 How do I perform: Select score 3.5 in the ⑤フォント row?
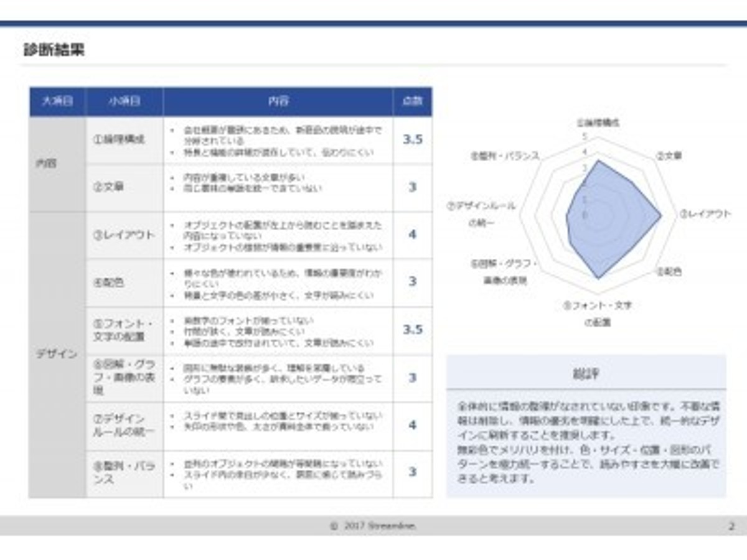point(413,330)
